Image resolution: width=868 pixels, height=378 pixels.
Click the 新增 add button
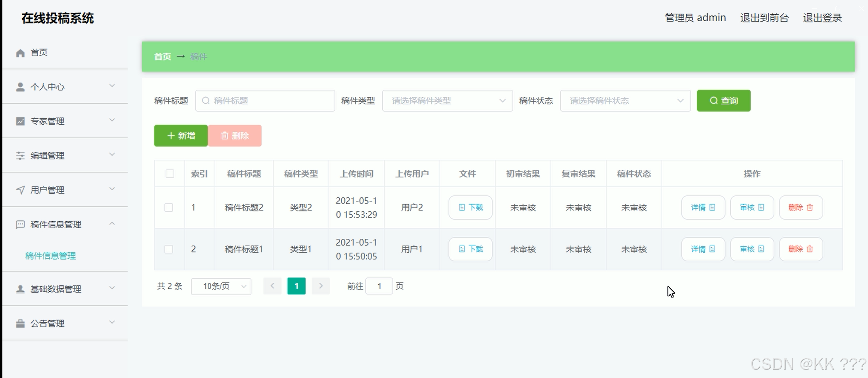[x=181, y=135]
